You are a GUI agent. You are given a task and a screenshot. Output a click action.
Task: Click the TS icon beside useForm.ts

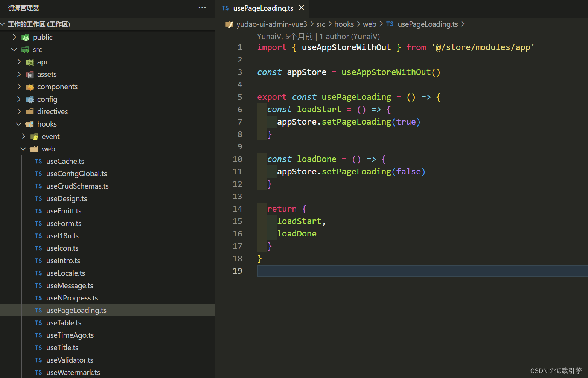pyautogui.click(x=38, y=224)
